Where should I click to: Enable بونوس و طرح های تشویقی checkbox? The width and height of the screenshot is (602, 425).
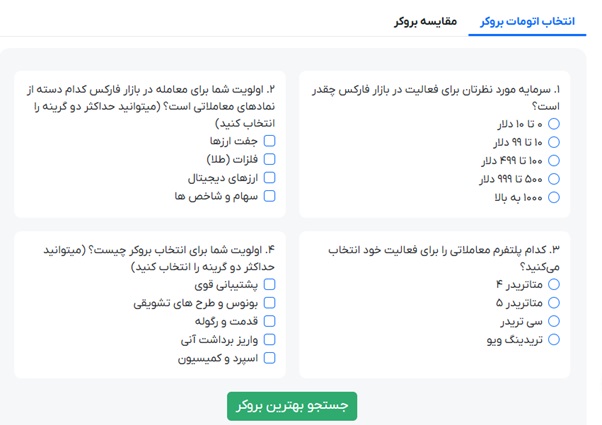(269, 303)
